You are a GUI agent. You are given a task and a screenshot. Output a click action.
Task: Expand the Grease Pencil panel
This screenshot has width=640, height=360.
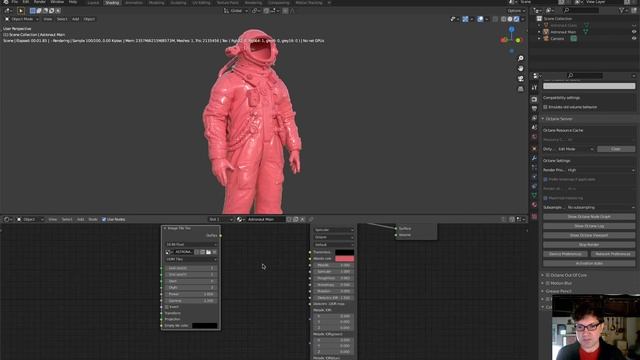point(558,291)
